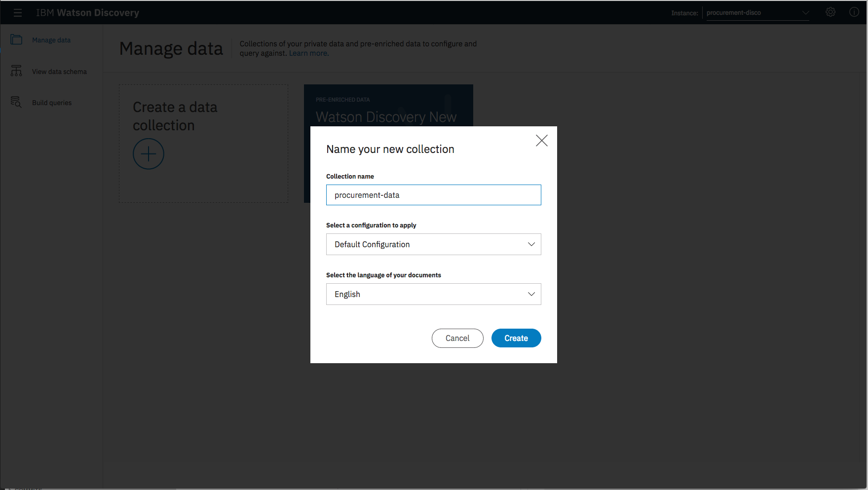Screen dimensions: 868x490
Task: Click the Select a configuration to apply label
Action: pos(371,225)
